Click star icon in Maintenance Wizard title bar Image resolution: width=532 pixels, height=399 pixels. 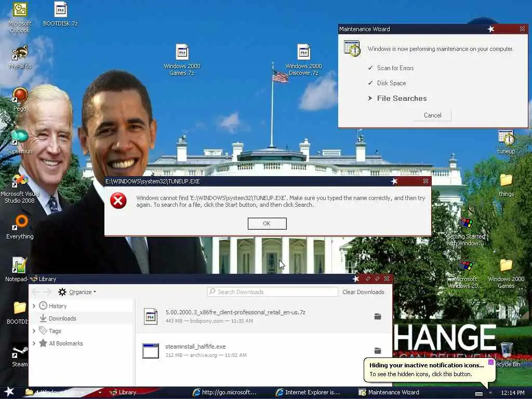click(491, 29)
